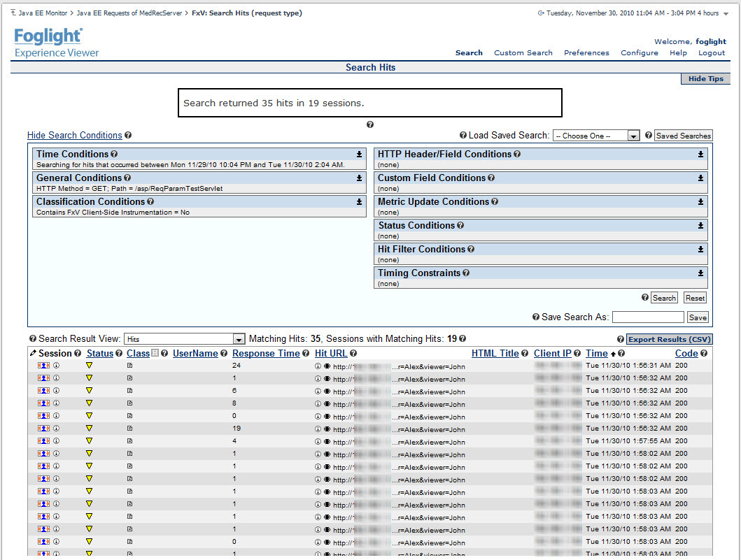Viewport: 741px width, 560px height.
Task: Click the class page icon in the first row
Action: click(129, 366)
